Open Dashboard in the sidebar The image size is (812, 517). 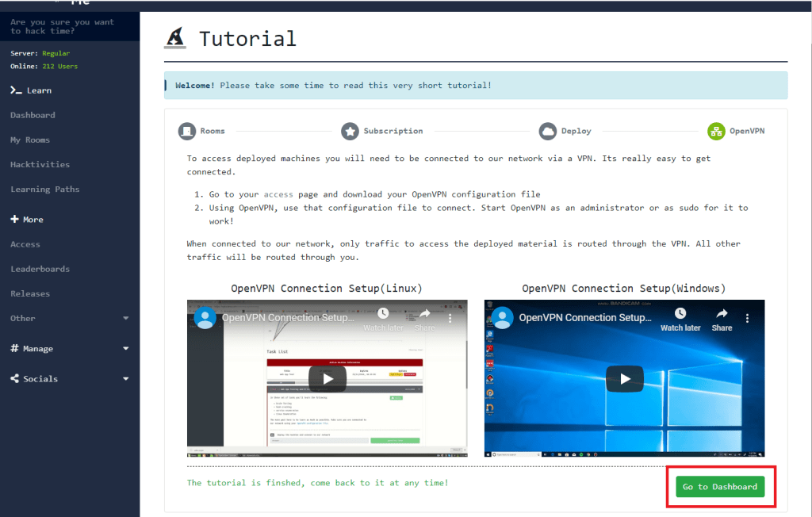pos(33,115)
